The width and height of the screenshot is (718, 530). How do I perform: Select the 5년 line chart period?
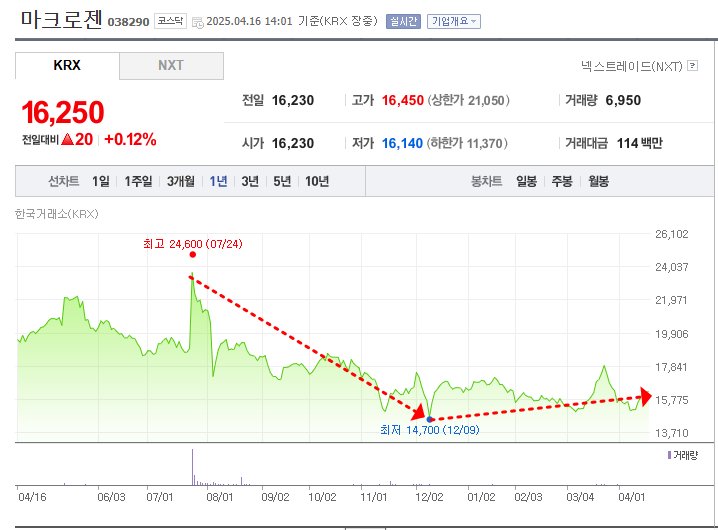coord(282,181)
